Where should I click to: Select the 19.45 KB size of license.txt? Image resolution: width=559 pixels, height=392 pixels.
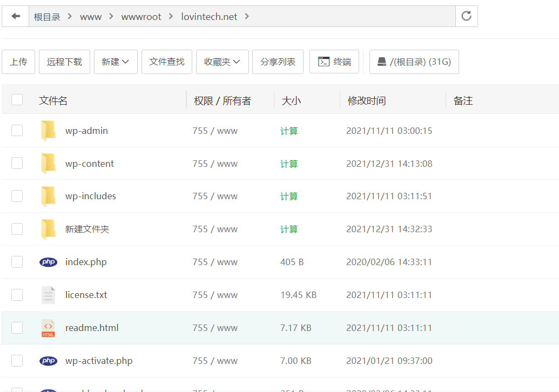tap(298, 295)
